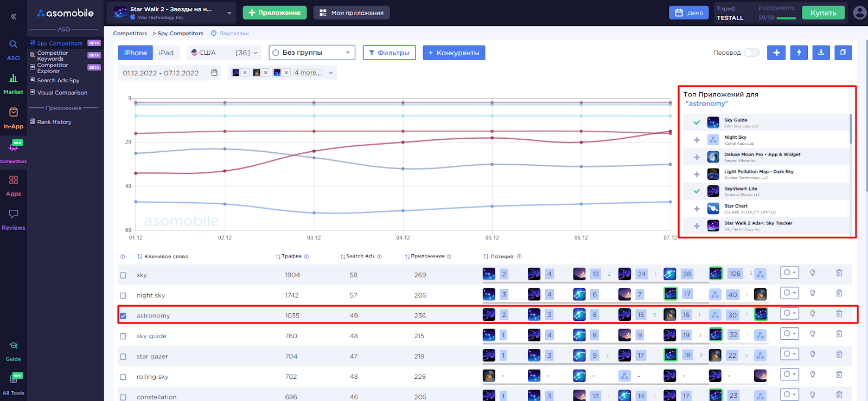The image size is (868, 401).
Task: Check the night sky keyword checkbox
Action: coord(123,296)
